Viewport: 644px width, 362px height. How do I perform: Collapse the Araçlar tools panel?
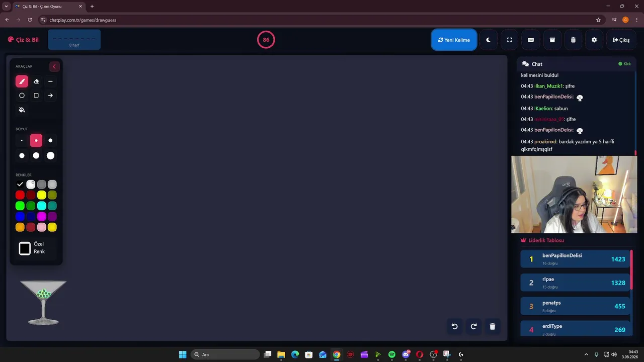54,66
